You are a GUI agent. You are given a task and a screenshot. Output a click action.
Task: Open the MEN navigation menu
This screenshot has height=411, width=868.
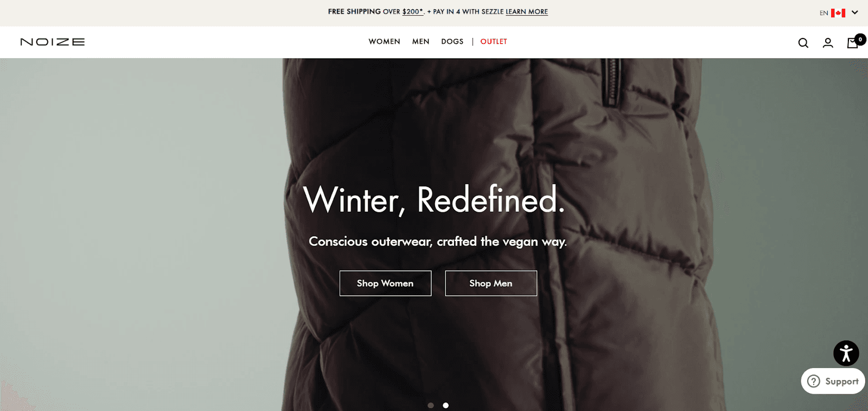[420, 42]
